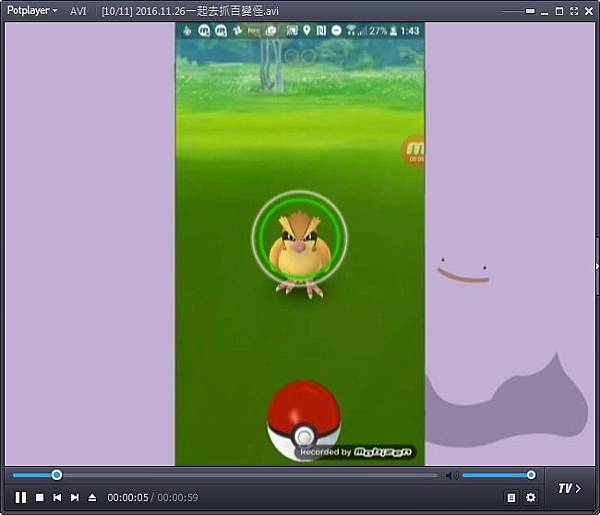Screen dimensions: 600x515
Task: Stop the video with the square button
Action: 39,497
